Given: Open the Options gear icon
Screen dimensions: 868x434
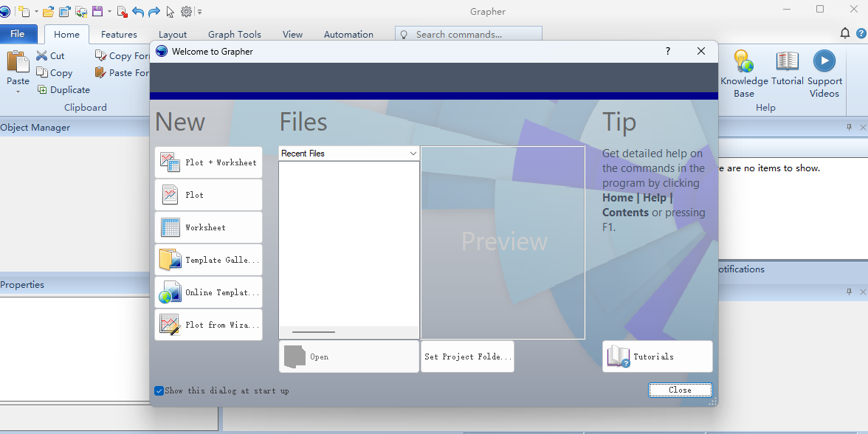Looking at the screenshot, I should click(187, 11).
